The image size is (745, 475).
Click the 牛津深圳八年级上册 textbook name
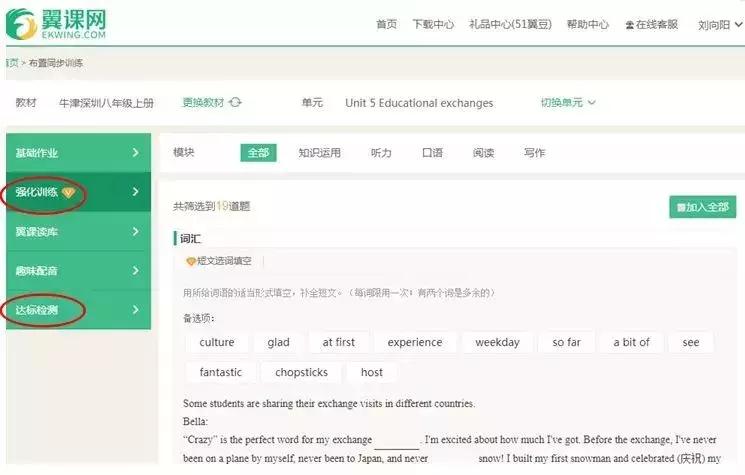point(106,103)
